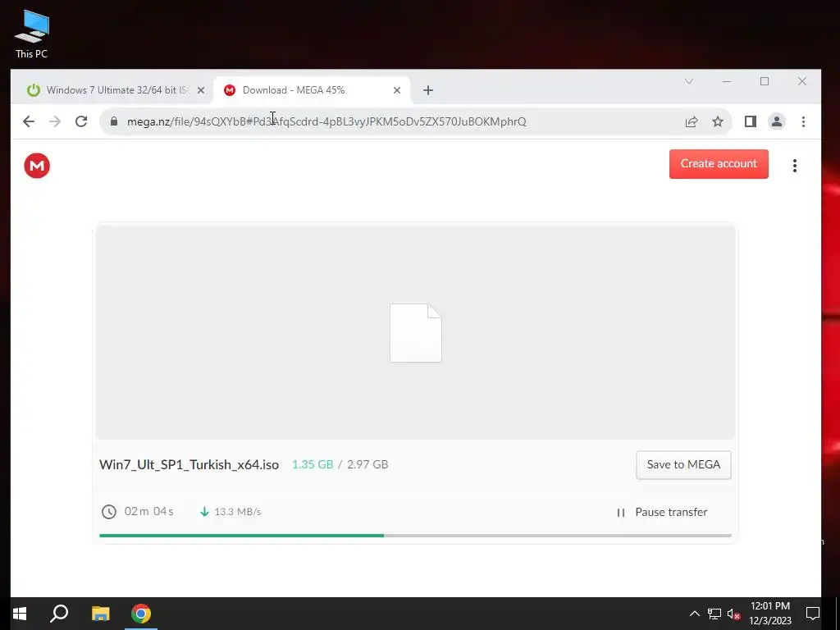840x630 pixels.
Task: Click the file preview placeholder icon
Action: tap(416, 333)
